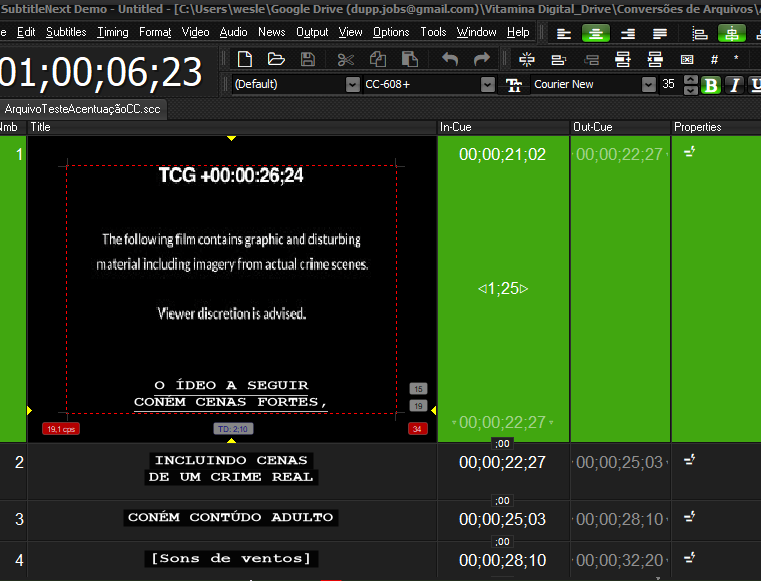Open the Format menu
This screenshot has height=581, width=761.
[155, 32]
